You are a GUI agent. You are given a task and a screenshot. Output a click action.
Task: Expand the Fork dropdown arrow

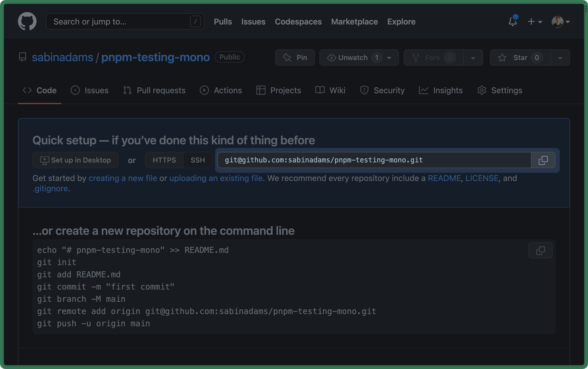click(473, 58)
